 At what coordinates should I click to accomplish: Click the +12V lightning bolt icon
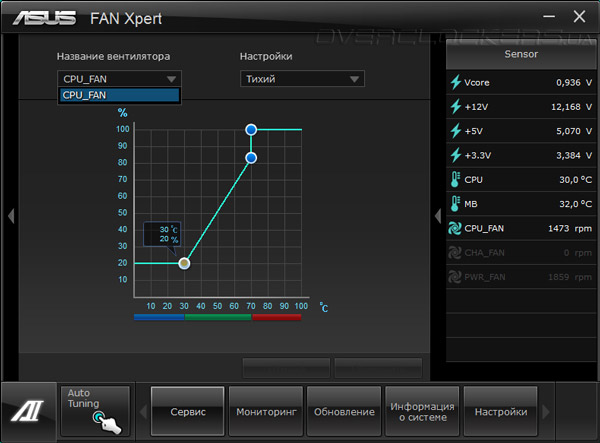pyautogui.click(x=455, y=107)
